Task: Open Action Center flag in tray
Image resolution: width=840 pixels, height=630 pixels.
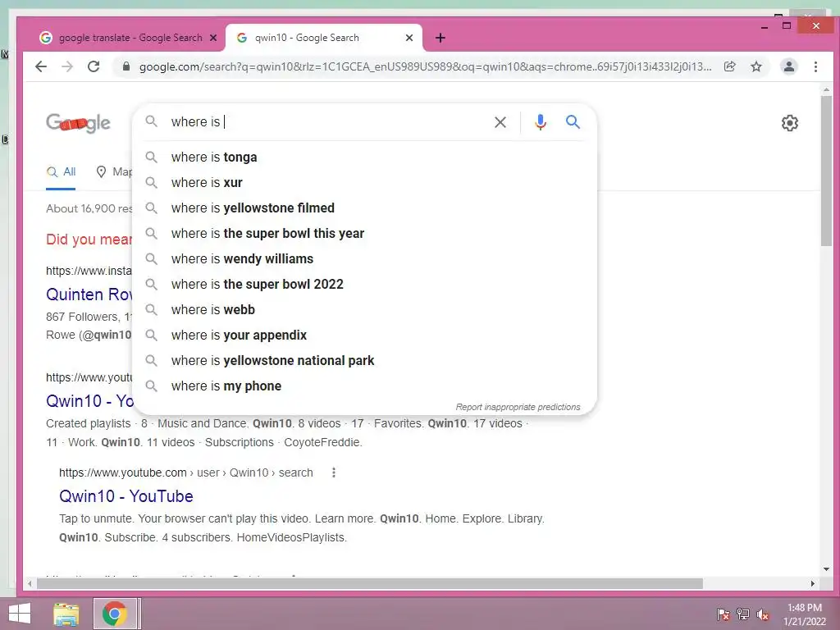Action: [724, 614]
